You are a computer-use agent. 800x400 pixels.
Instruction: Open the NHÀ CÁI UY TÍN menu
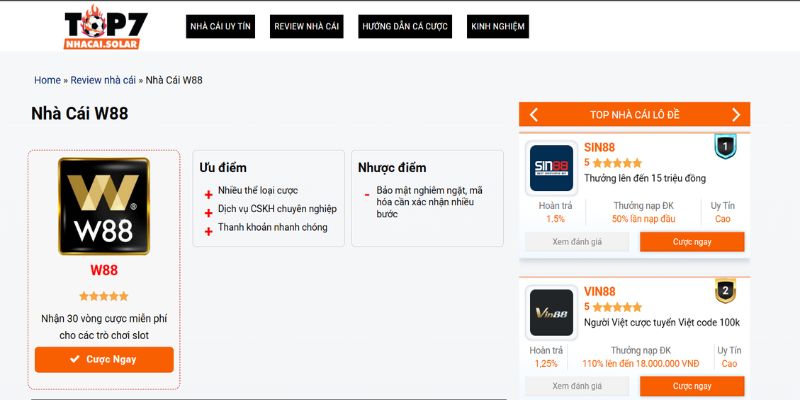point(220,27)
